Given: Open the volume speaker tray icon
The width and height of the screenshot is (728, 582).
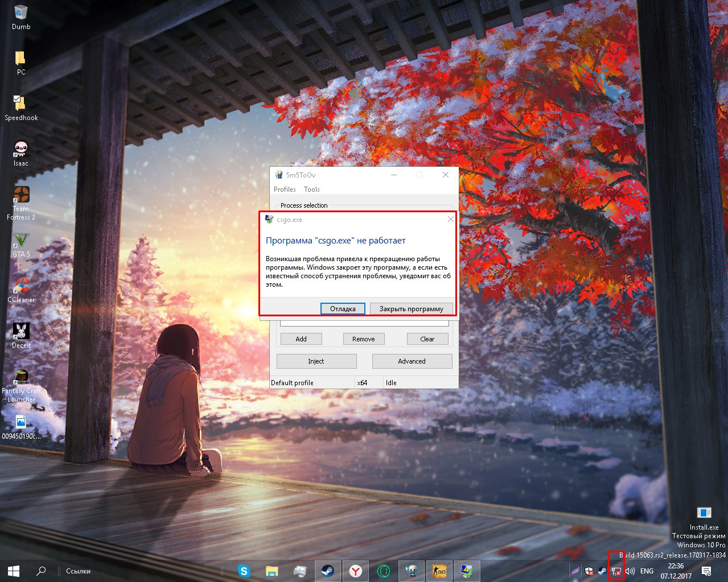Looking at the screenshot, I should pos(630,571).
